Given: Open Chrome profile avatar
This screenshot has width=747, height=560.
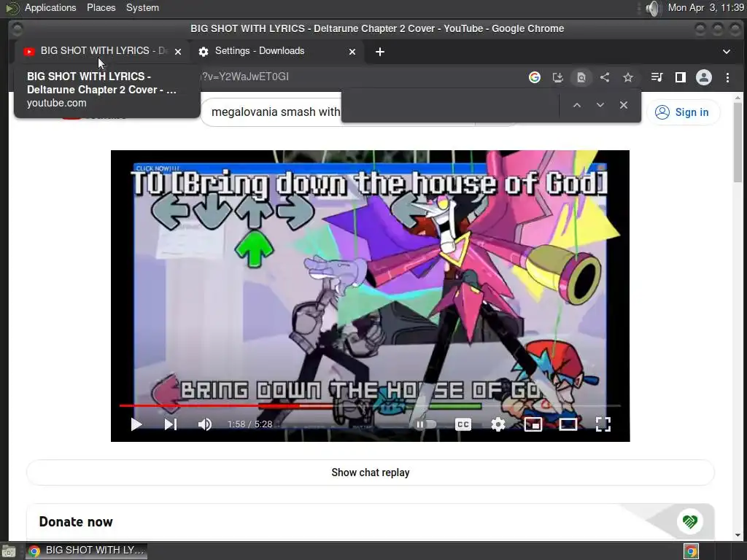Looking at the screenshot, I should click(704, 77).
